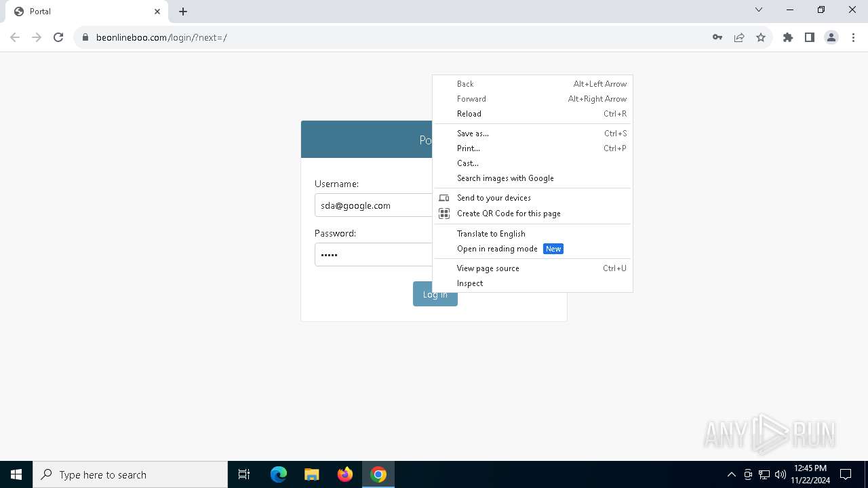Click the address bar URL
Screen dimensions: 868x488
[161, 37]
